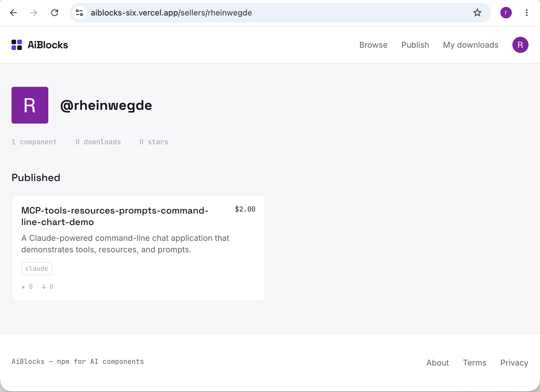Open My downloads
The image size is (540, 392).
pyautogui.click(x=471, y=45)
